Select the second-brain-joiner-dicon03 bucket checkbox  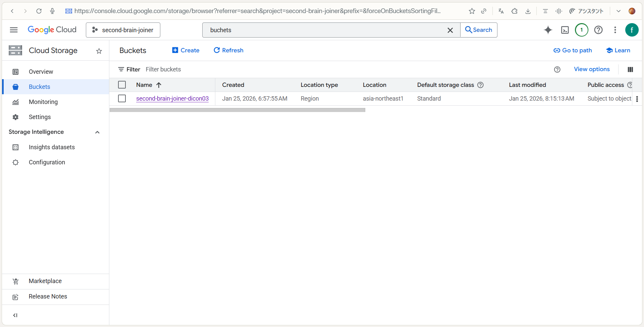(122, 99)
